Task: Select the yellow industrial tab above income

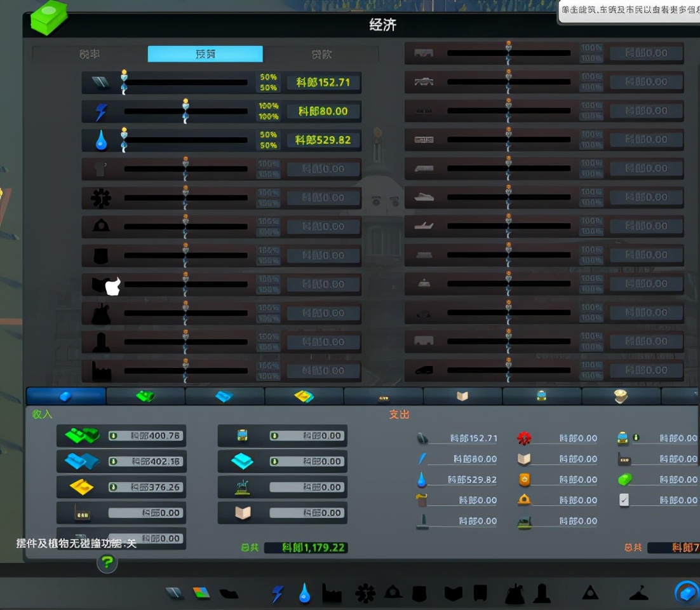Action: point(304,396)
